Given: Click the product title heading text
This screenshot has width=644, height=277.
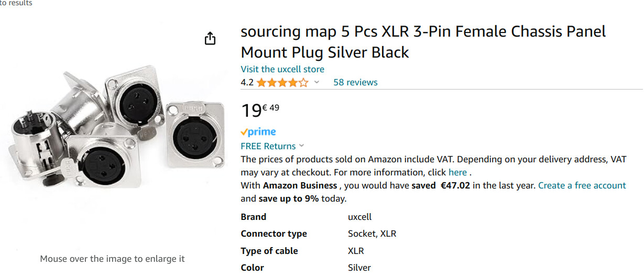Looking at the screenshot, I should [423, 42].
